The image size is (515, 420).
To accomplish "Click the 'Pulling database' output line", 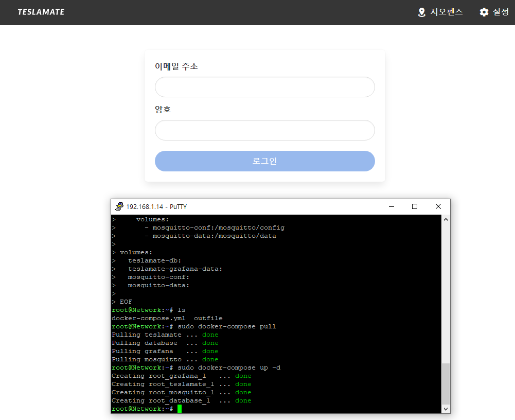I will [x=165, y=343].
